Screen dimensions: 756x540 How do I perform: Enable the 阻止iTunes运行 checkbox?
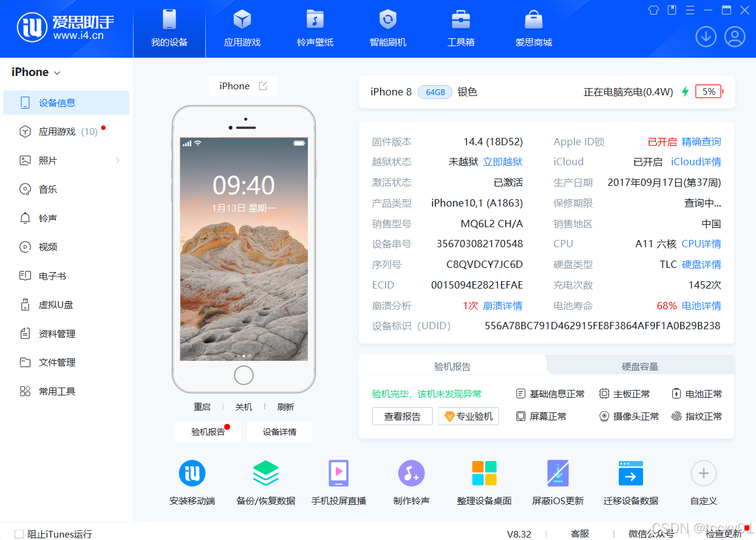[19, 533]
